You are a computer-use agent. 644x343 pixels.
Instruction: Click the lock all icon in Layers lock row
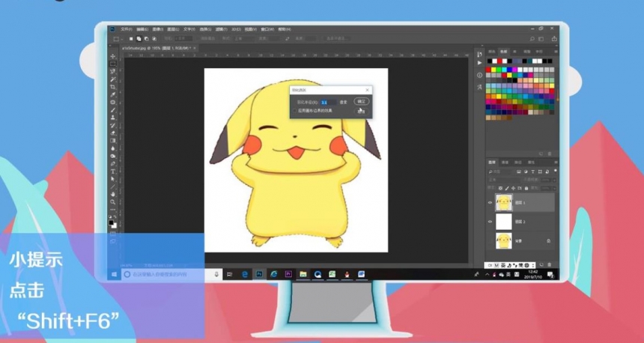[526, 188]
